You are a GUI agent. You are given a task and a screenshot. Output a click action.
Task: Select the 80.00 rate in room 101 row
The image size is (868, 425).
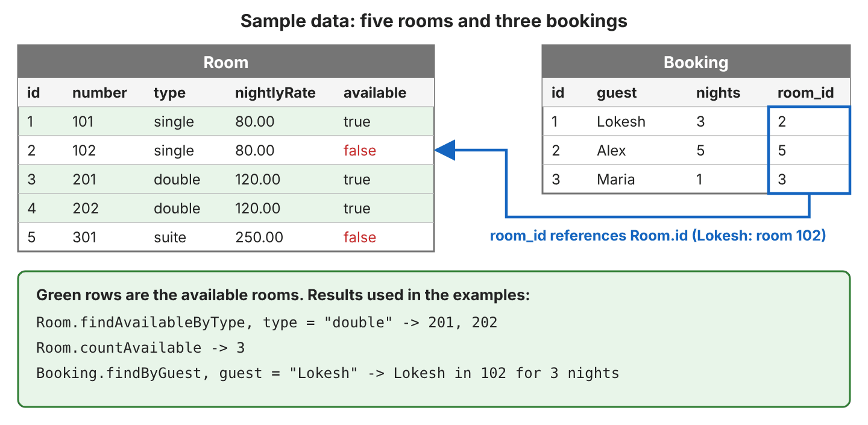254,122
